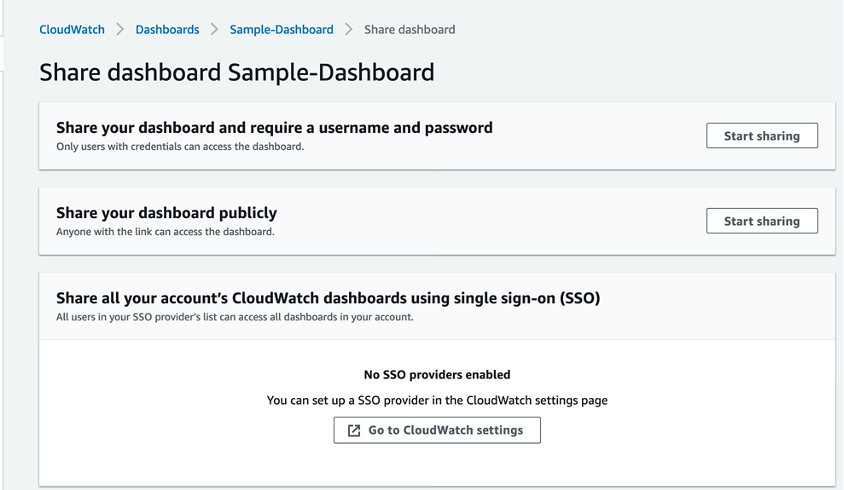
Task: Go to CloudWatch settings
Action: click(x=437, y=430)
